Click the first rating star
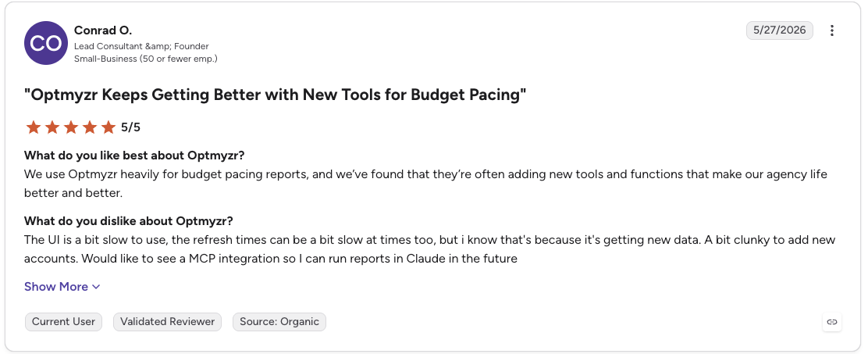This screenshot has width=868, height=354. click(34, 127)
